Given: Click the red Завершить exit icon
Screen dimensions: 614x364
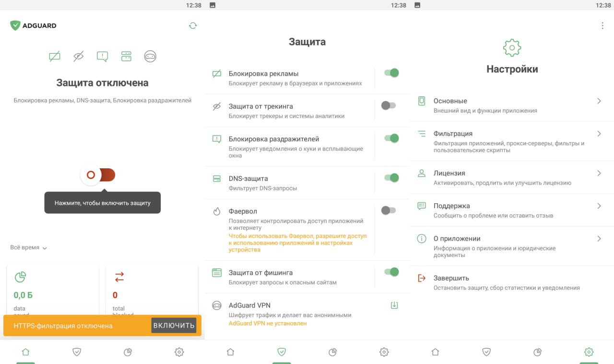Looking at the screenshot, I should tap(422, 278).
